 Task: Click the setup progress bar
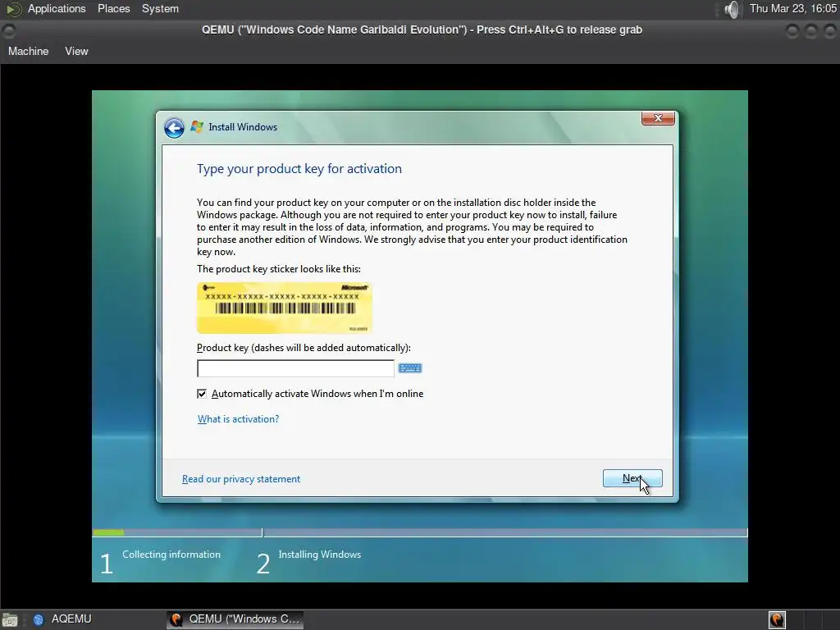[x=420, y=532]
